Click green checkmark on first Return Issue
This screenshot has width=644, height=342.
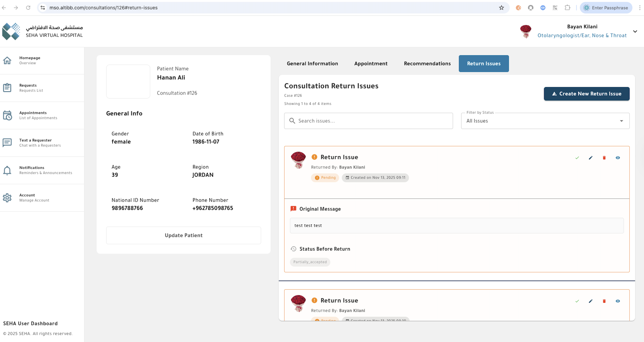[577, 158]
